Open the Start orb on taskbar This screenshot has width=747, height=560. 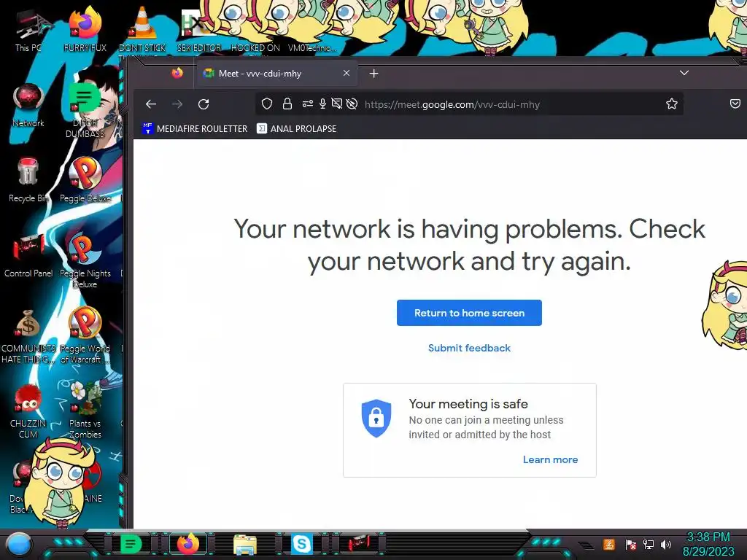20,545
